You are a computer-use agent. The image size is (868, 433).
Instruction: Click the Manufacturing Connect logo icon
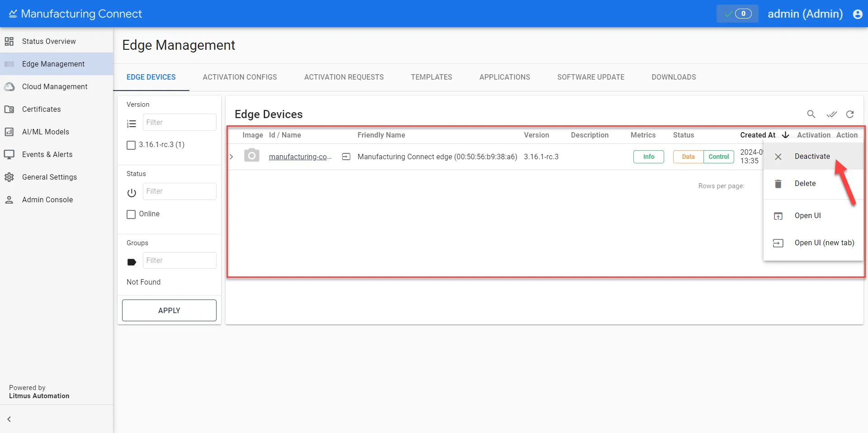coord(13,14)
